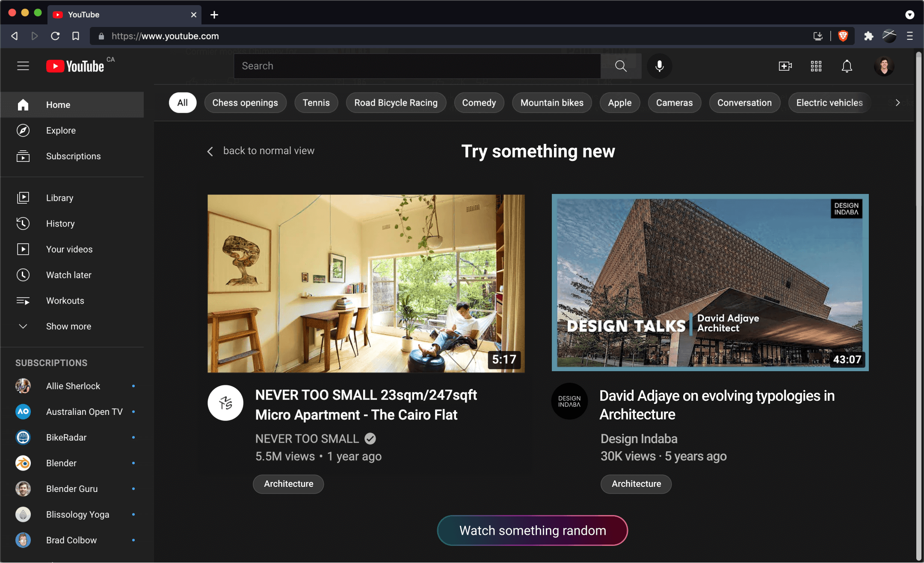Open the YouTube apps grid icon
Screen dimensions: 924x563
(816, 66)
